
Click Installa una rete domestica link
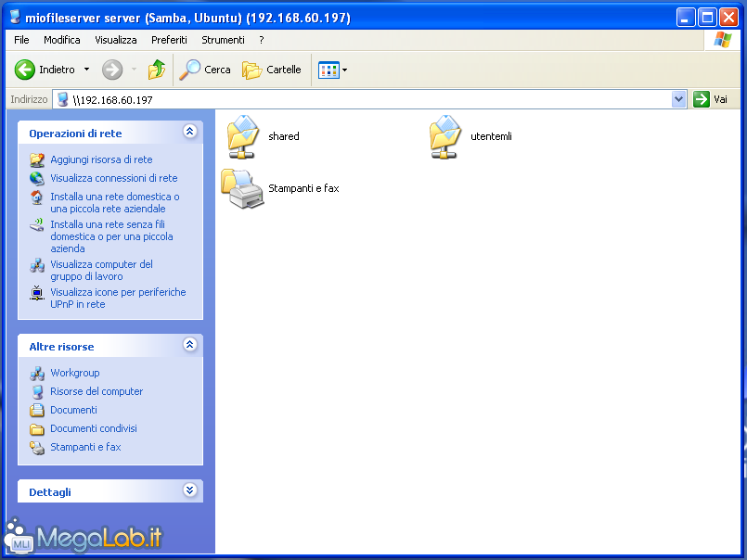point(115,202)
